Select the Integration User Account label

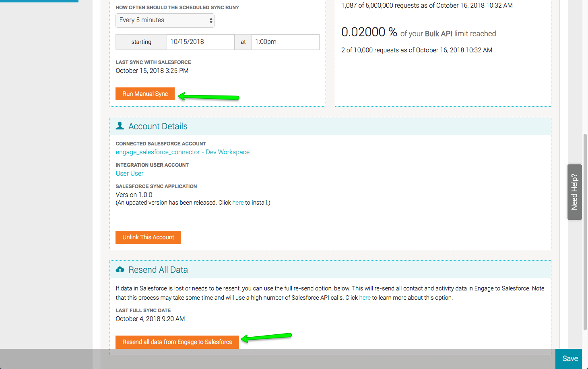pyautogui.click(x=152, y=165)
